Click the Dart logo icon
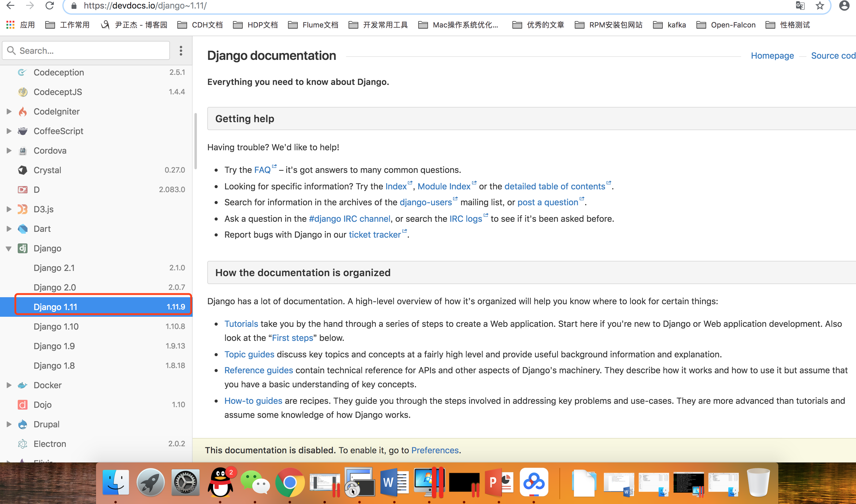Image resolution: width=856 pixels, height=504 pixels. click(22, 229)
